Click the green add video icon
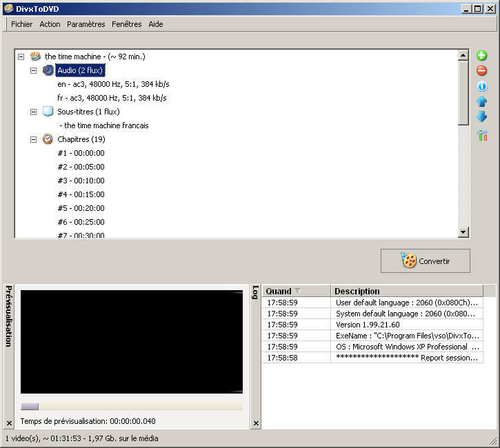The height and width of the screenshot is (448, 500). [481, 55]
